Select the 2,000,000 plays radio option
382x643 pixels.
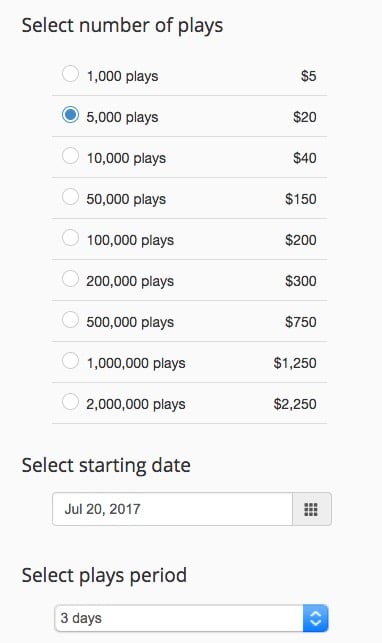tap(70, 402)
